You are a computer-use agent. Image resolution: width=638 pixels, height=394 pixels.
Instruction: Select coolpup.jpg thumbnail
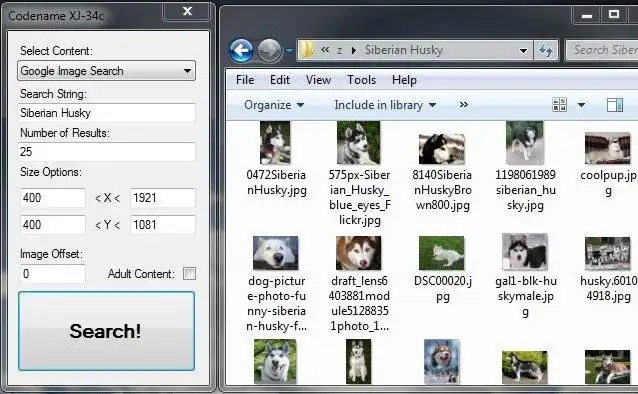click(607, 148)
